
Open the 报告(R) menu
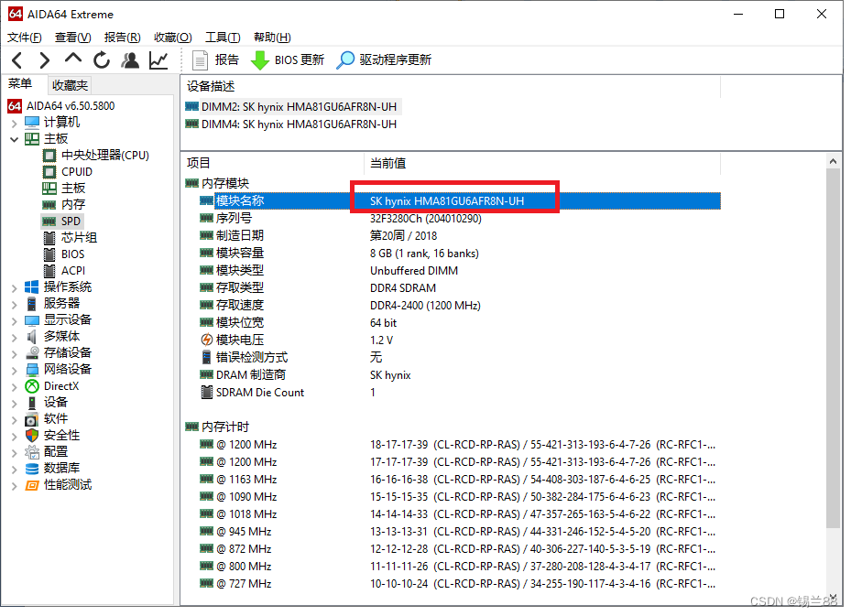pyautogui.click(x=122, y=38)
